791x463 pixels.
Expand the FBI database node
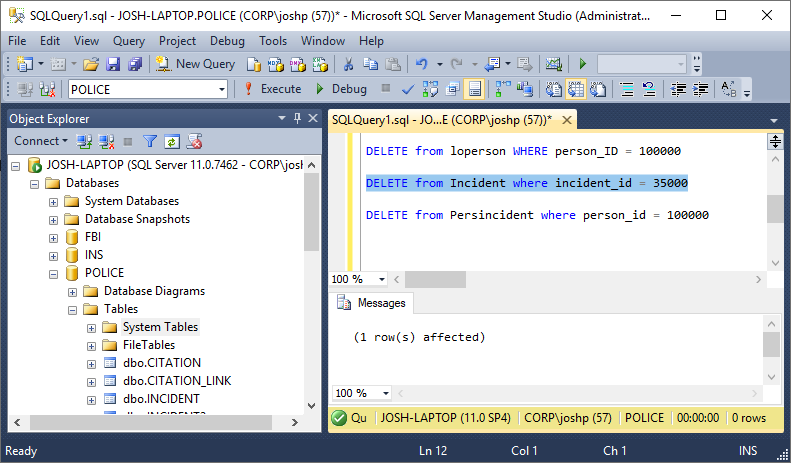54,237
